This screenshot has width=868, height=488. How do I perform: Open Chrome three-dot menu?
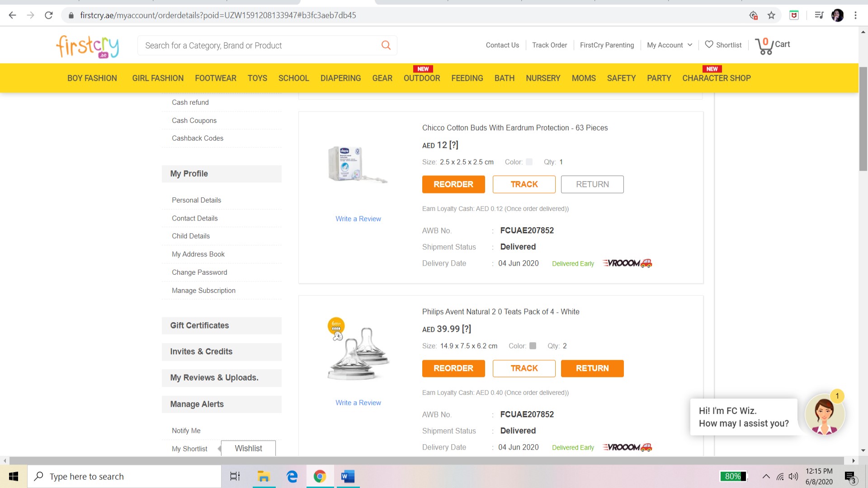pos(855,15)
